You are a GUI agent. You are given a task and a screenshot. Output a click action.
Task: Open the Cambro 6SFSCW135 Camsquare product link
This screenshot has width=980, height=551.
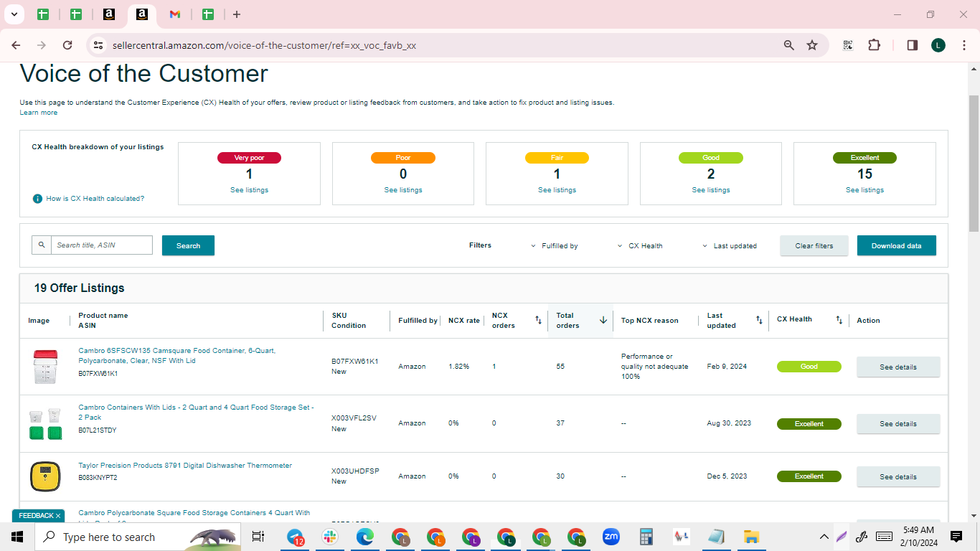pos(176,356)
